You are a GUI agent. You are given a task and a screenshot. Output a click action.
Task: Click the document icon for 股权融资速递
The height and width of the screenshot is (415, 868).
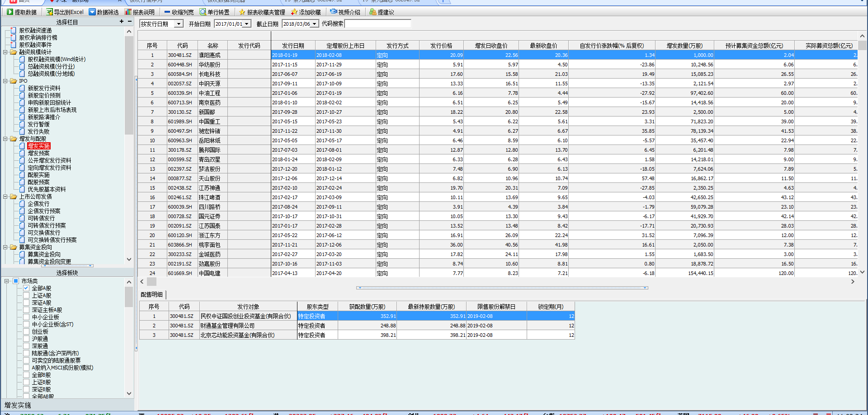[x=14, y=30]
